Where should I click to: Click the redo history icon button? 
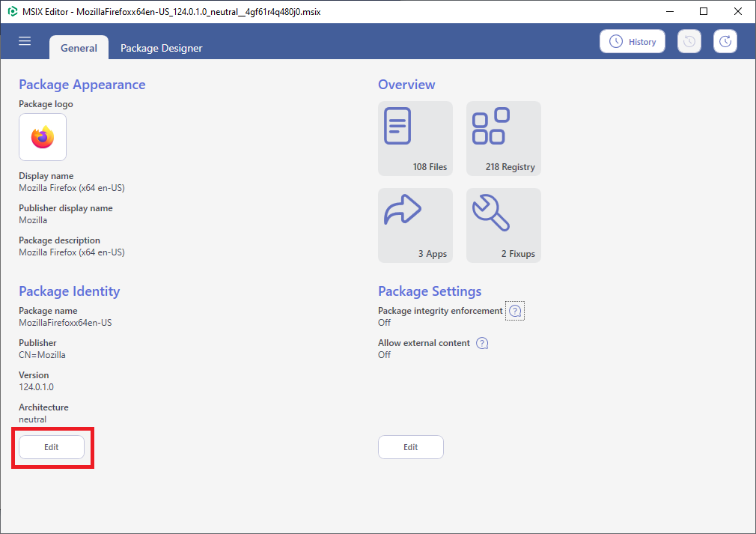pyautogui.click(x=725, y=41)
